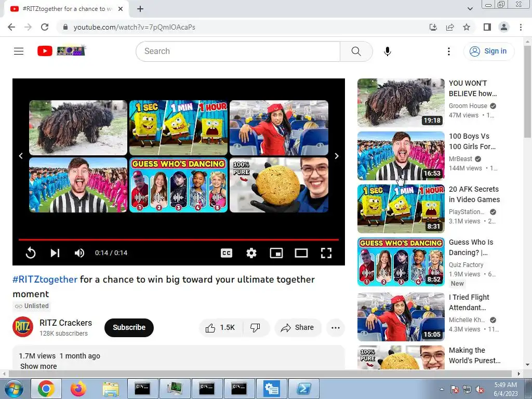Click the browser back arrow
The height and width of the screenshot is (399, 532).
click(x=11, y=27)
